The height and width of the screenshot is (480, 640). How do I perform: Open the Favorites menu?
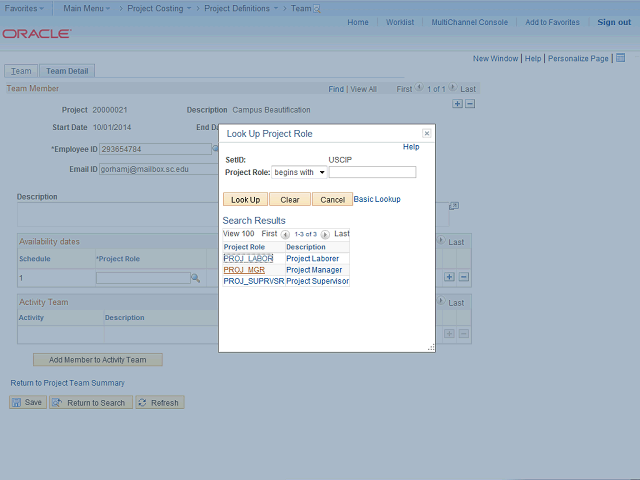tap(24, 8)
